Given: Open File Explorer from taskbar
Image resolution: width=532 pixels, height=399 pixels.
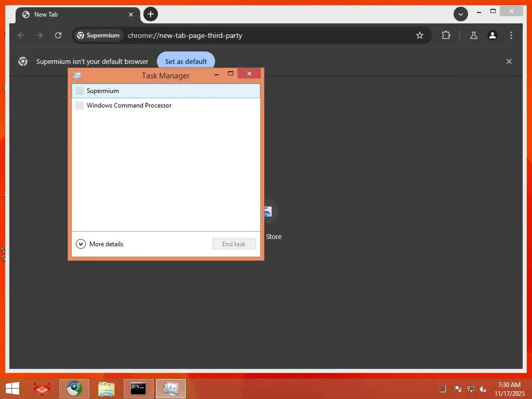Looking at the screenshot, I should click(106, 389).
